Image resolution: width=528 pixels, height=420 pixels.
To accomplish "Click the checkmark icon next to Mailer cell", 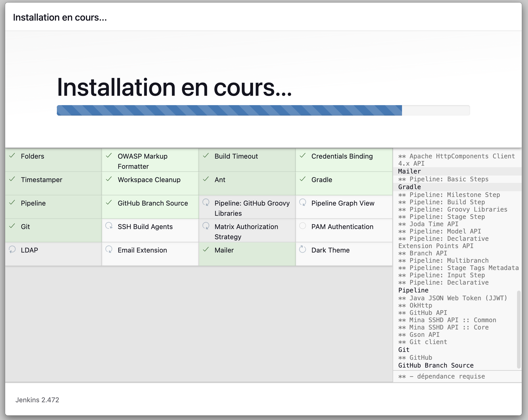I will tap(206, 250).
